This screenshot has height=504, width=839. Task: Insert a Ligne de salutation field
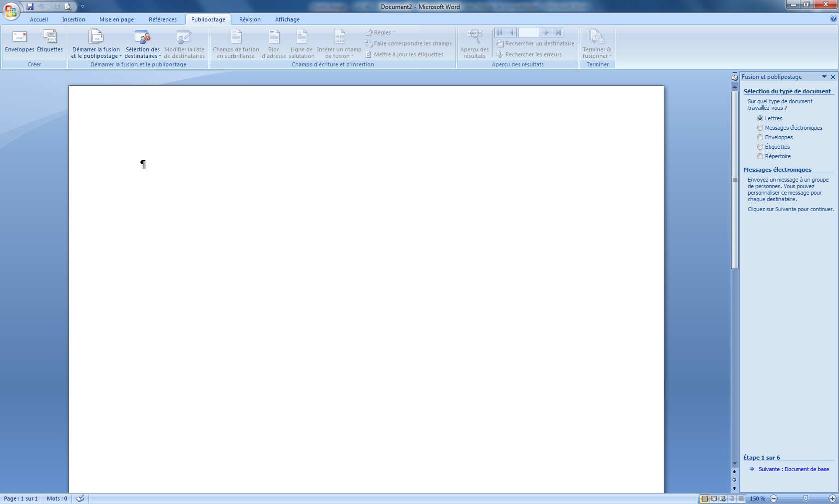point(302,44)
